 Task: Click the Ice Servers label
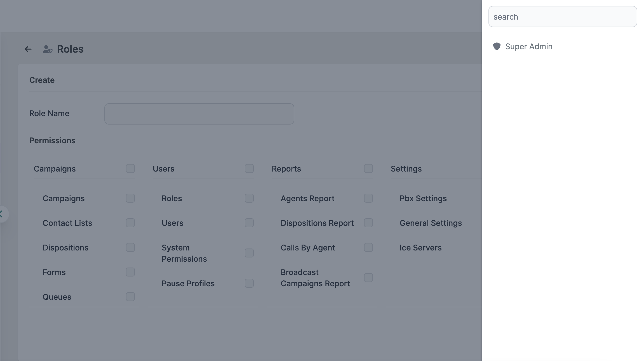coord(420,248)
